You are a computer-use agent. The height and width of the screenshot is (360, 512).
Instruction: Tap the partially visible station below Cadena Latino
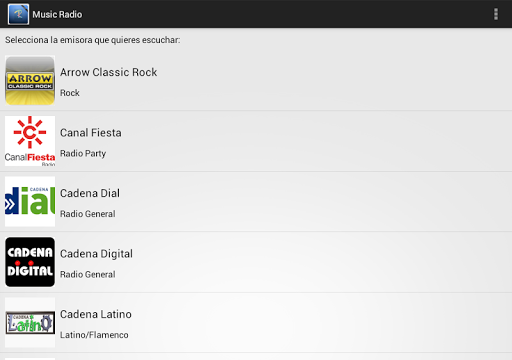point(256,357)
